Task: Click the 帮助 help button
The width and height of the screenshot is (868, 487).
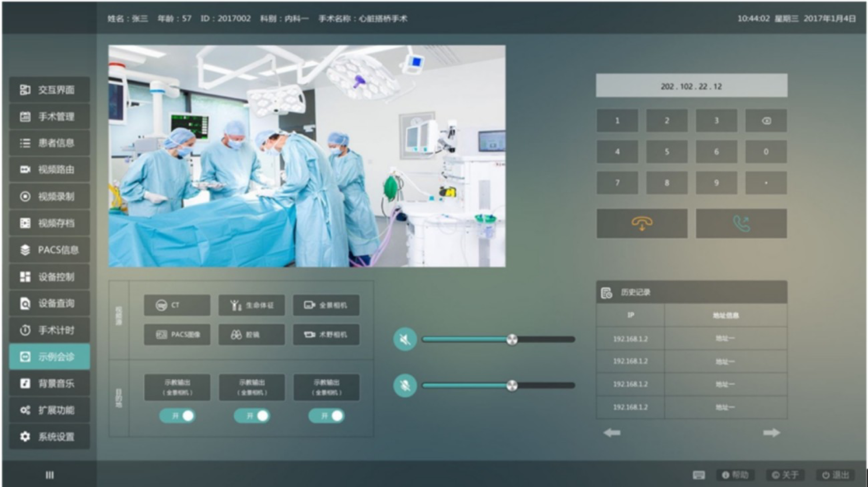Action: (x=735, y=475)
